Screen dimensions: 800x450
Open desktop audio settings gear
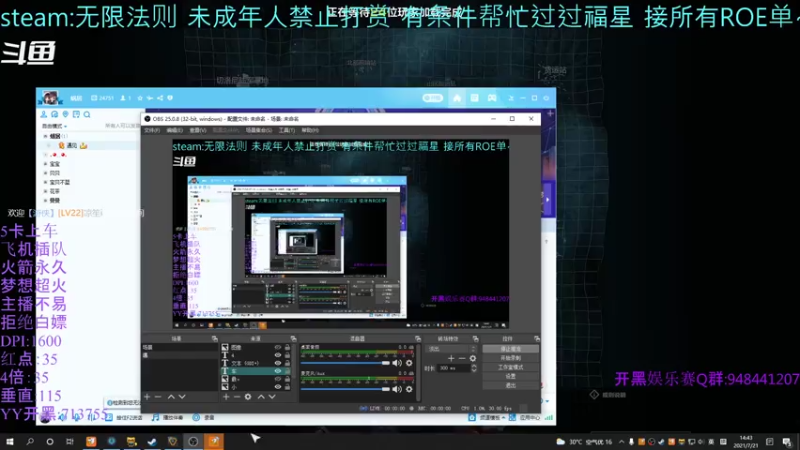(409, 363)
